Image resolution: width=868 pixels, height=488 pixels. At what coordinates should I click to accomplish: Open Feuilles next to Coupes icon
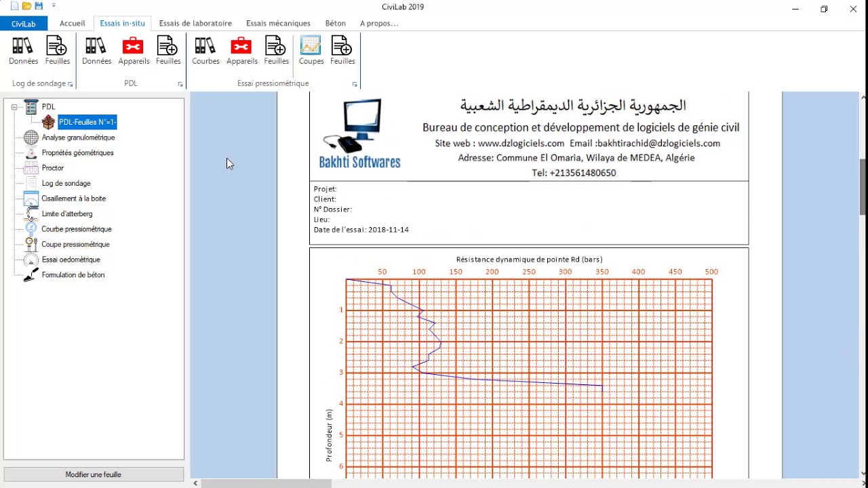coord(342,51)
